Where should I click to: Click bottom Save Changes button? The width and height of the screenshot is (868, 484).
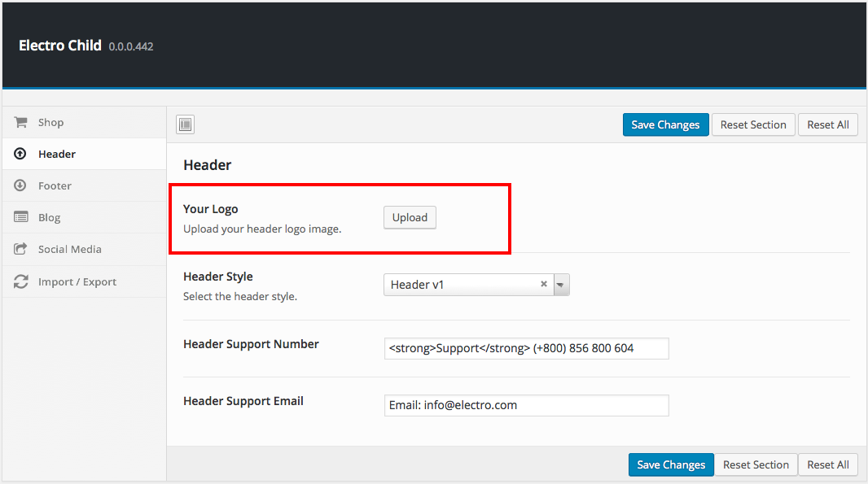pos(671,464)
